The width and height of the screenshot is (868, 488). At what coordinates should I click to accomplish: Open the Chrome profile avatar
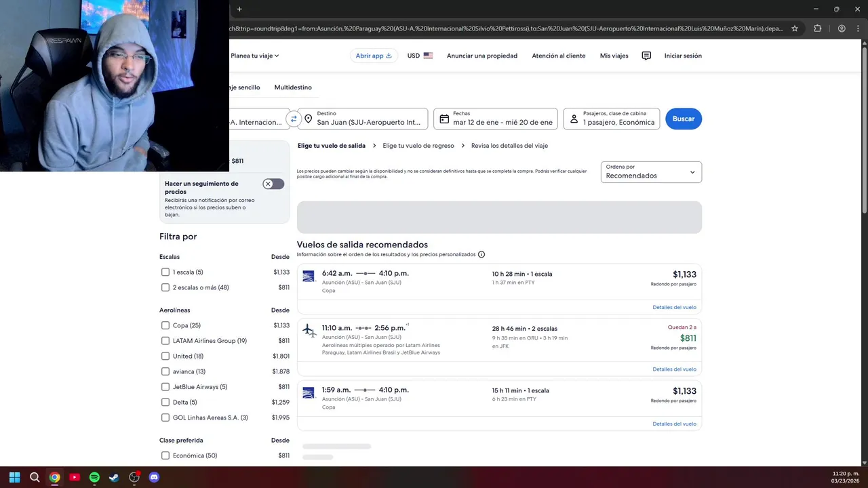[842, 28]
